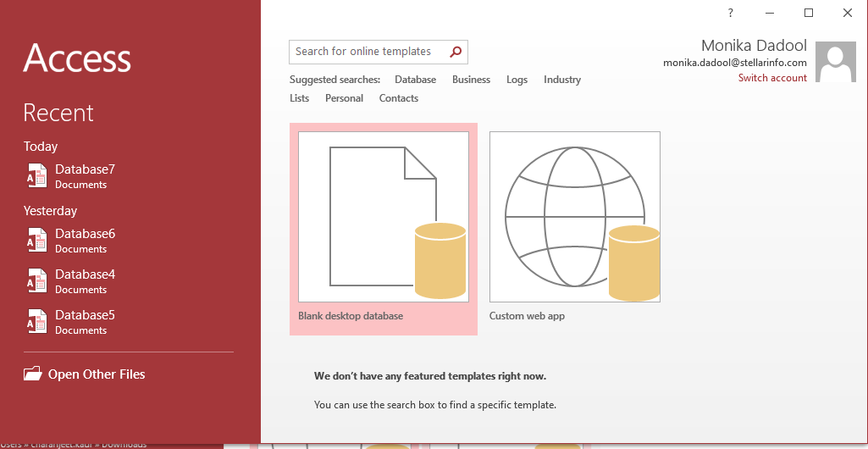Open Other Files link text

[97, 374]
